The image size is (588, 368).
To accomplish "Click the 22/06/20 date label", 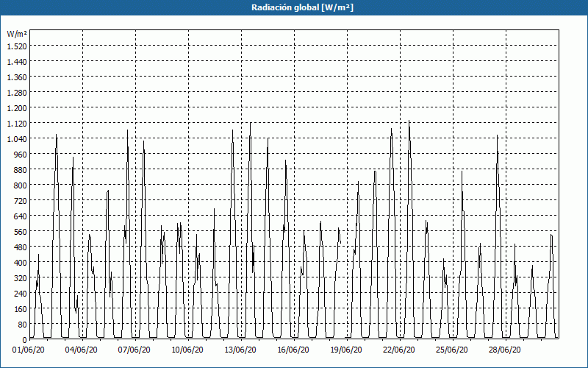I will 399,350.
